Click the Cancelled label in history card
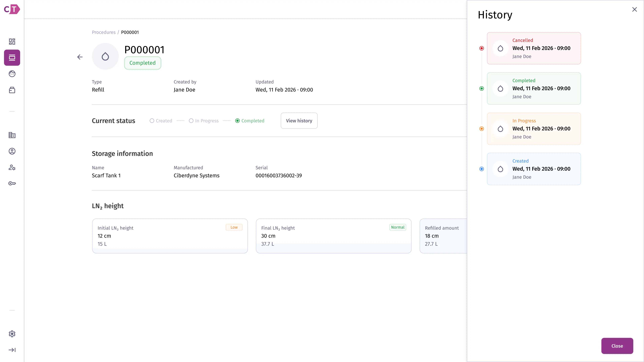This screenshot has height=362, width=644. pyautogui.click(x=523, y=40)
